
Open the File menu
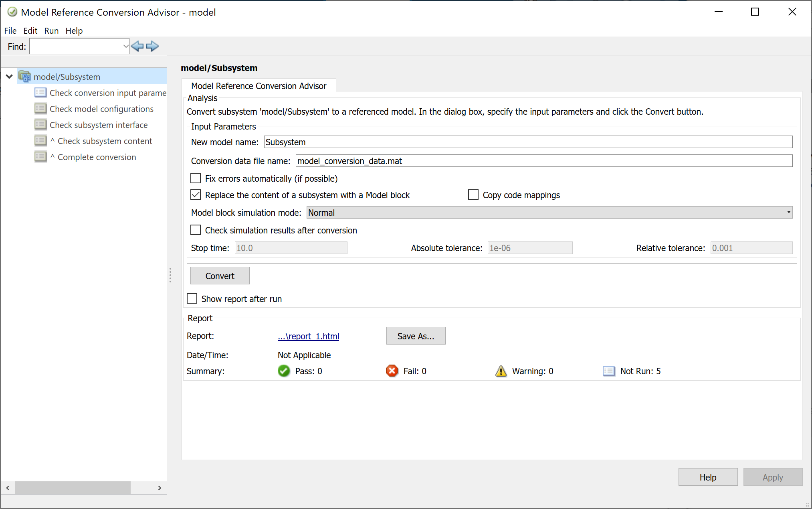pos(10,30)
